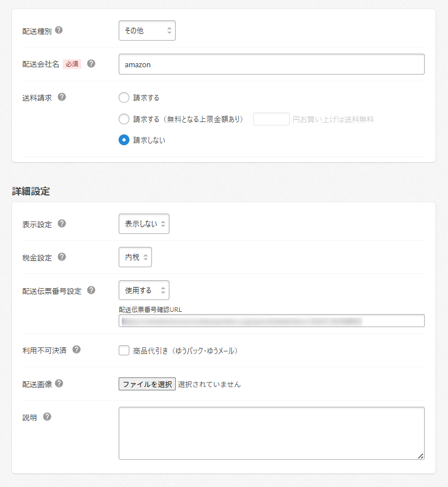Screen dimensions: 448x487
Task: Click help icon next to 配送画像
Action: [59, 384]
